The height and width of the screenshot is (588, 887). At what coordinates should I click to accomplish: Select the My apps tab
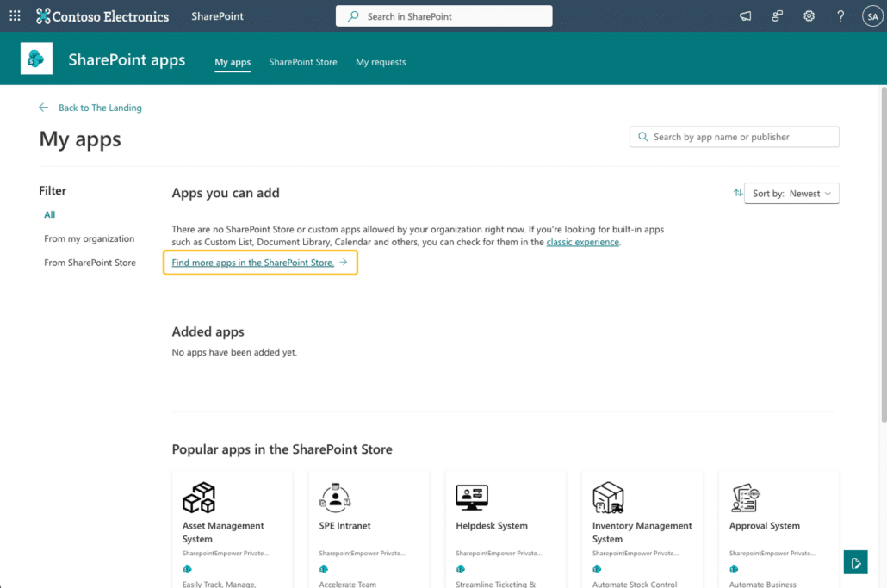(233, 62)
